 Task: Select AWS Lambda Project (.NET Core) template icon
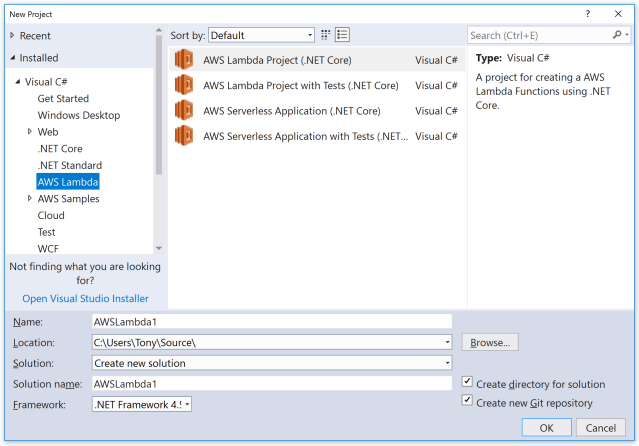point(184,60)
